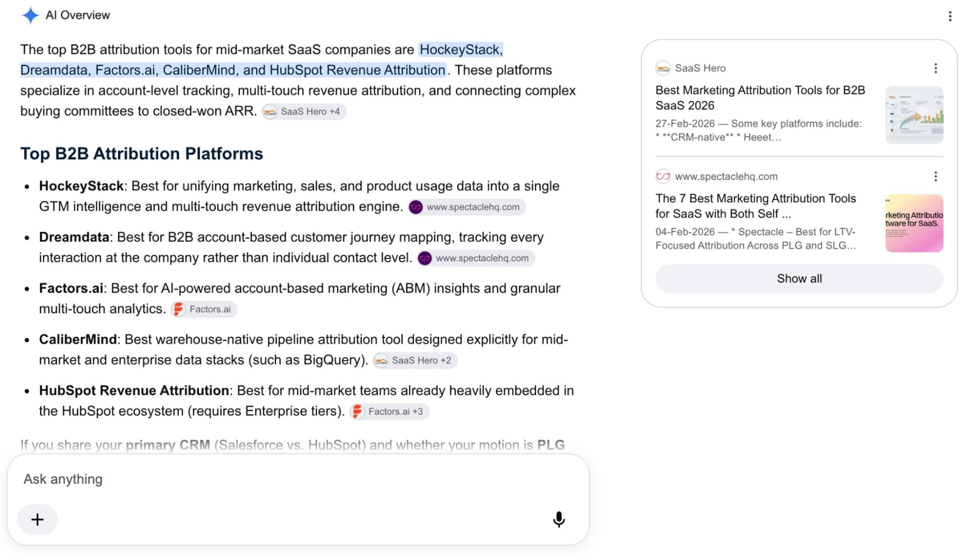This screenshot has height=560, width=975.
Task: Click the chart thumbnail of the SaaS Hero article
Action: [x=914, y=115]
